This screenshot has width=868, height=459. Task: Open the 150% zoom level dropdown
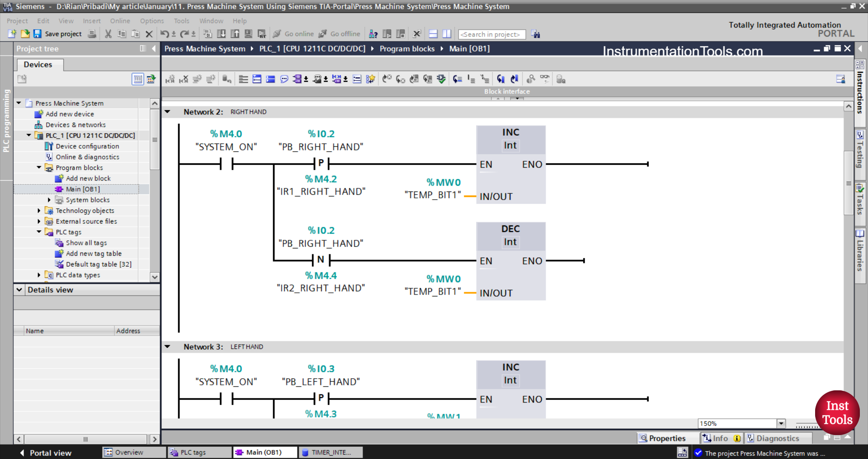(781, 423)
